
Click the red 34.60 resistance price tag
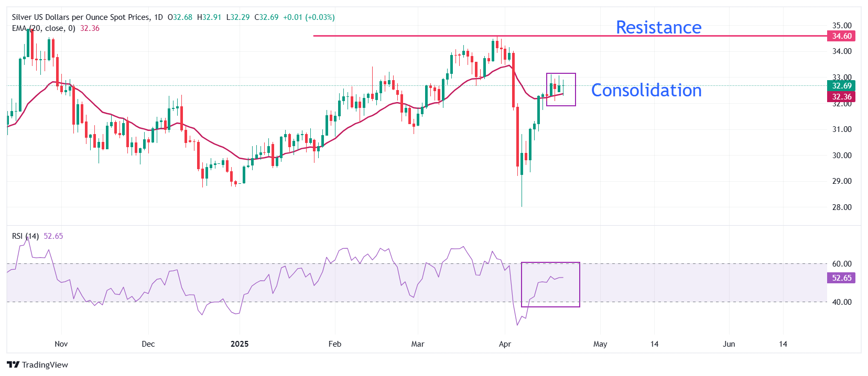[x=841, y=36]
